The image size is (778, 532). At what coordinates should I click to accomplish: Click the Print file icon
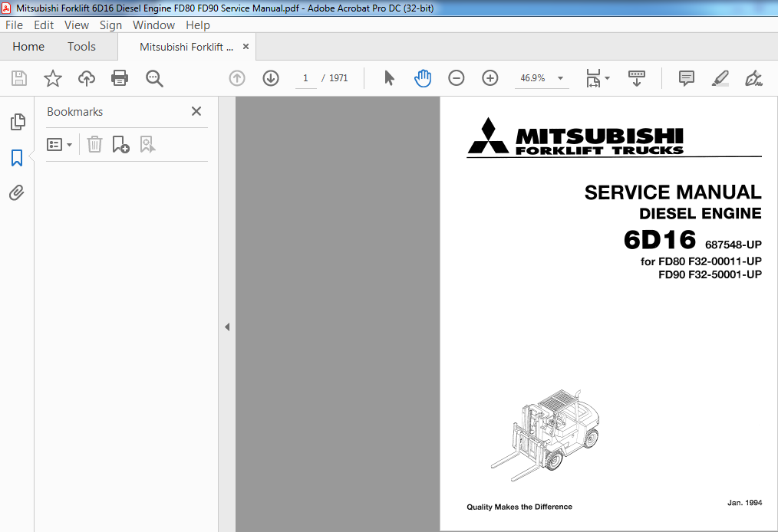[x=120, y=78]
